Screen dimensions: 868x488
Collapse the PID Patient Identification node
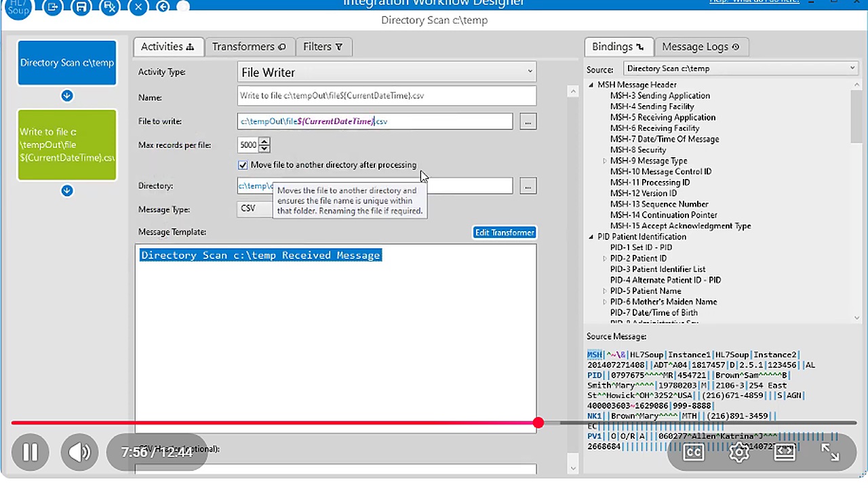591,237
